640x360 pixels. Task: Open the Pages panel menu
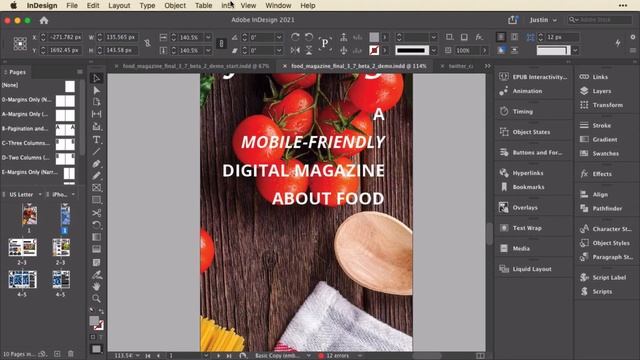(80, 72)
